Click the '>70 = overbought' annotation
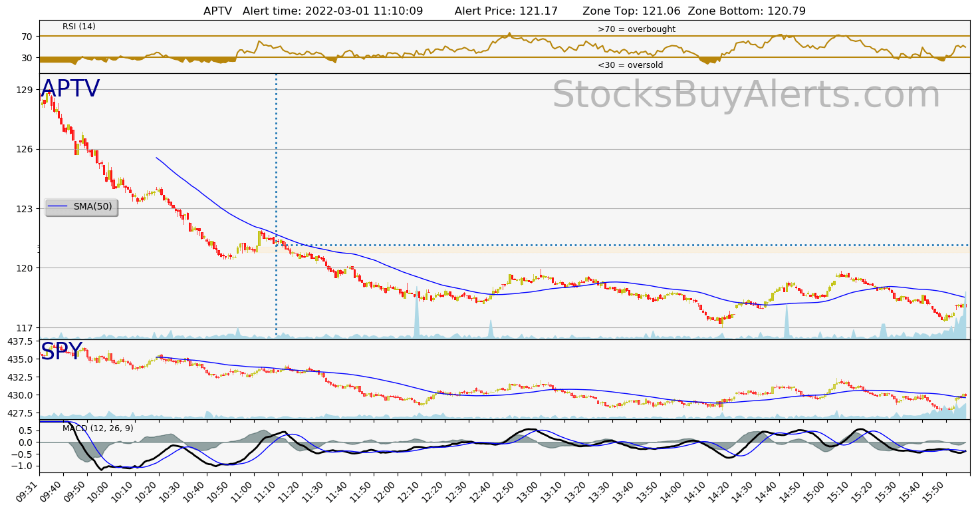This screenshot has height=511, width=980. (x=636, y=29)
